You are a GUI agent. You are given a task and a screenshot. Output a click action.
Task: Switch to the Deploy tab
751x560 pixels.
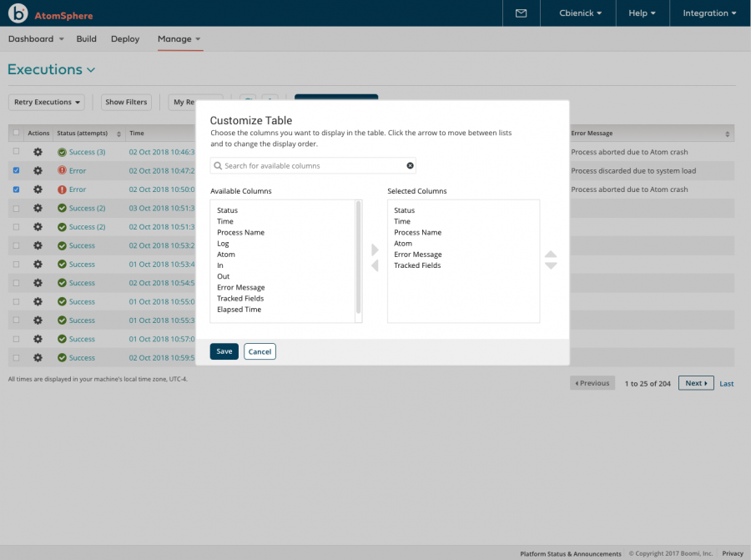coord(124,38)
